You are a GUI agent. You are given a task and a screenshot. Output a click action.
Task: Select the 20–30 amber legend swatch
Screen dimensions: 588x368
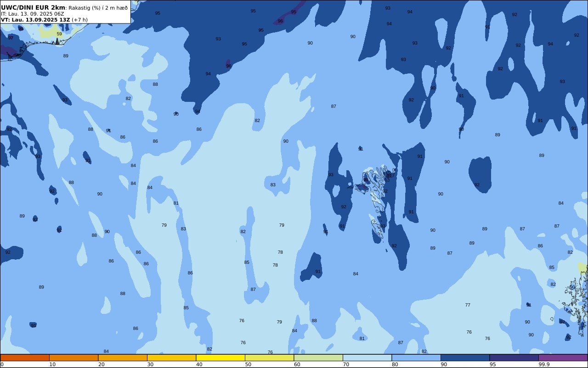click(123, 357)
